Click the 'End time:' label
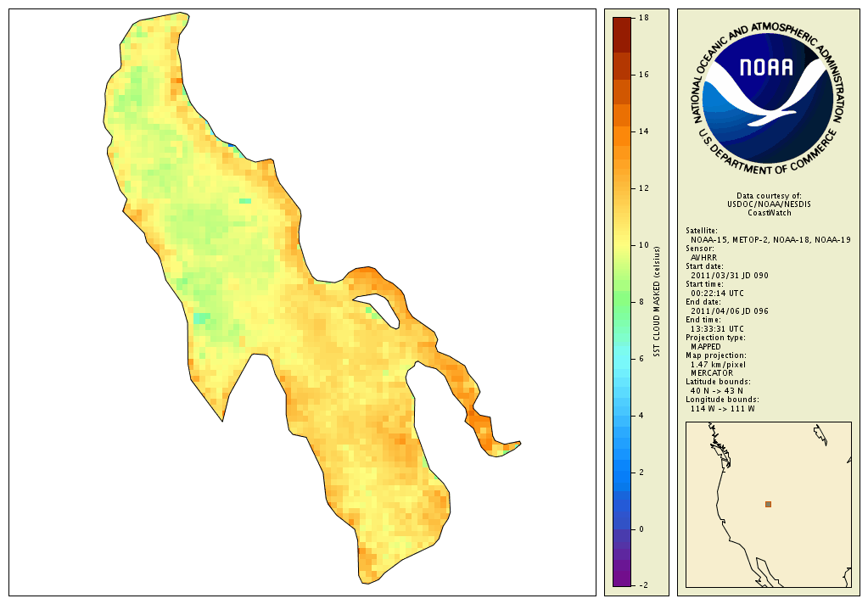The height and width of the screenshot is (604, 868). pos(703,320)
